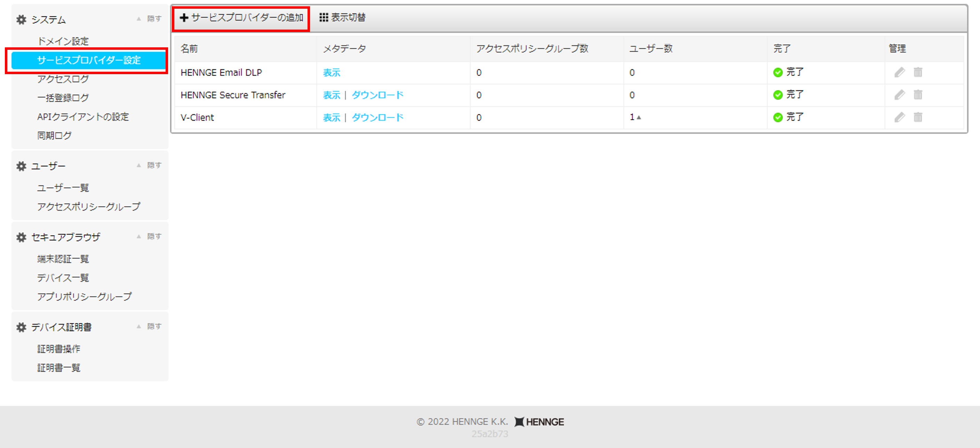This screenshot has height=448, width=980.
Task: Open デバイス一覧 in sidebar
Action: click(x=63, y=278)
